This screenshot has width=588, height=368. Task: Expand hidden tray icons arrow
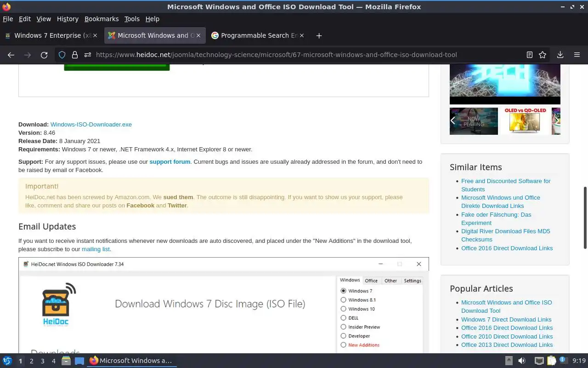click(509, 361)
